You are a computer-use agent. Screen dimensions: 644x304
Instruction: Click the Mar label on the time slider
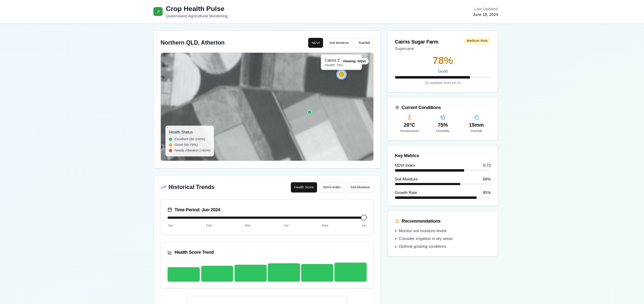coord(248,225)
